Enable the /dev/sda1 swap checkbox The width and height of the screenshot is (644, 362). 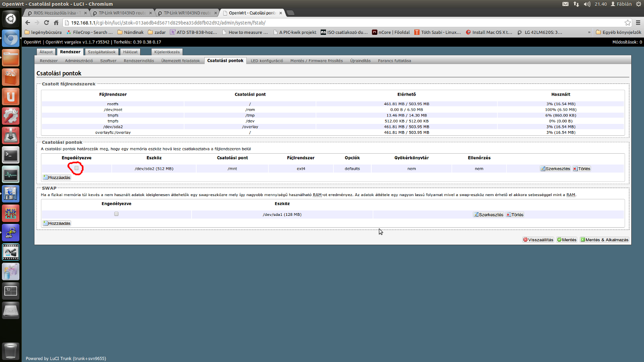coord(117,214)
